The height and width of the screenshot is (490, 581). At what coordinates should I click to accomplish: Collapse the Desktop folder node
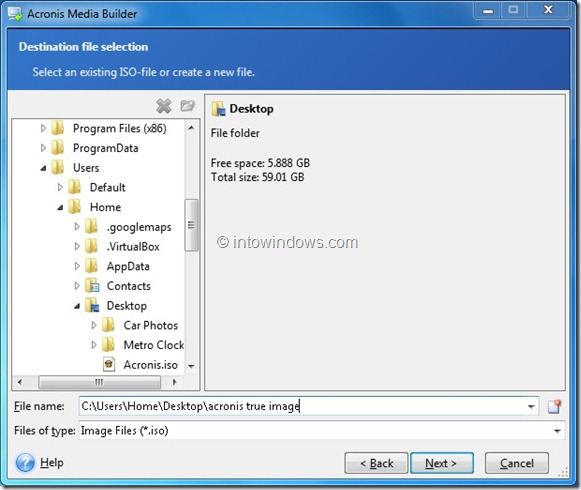click(x=77, y=306)
